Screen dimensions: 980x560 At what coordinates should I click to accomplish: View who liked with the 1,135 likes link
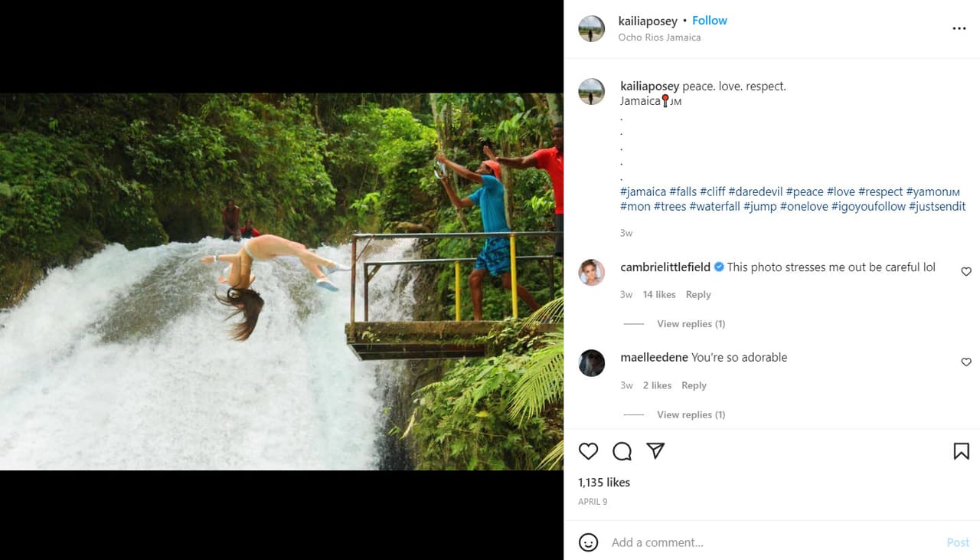click(604, 482)
